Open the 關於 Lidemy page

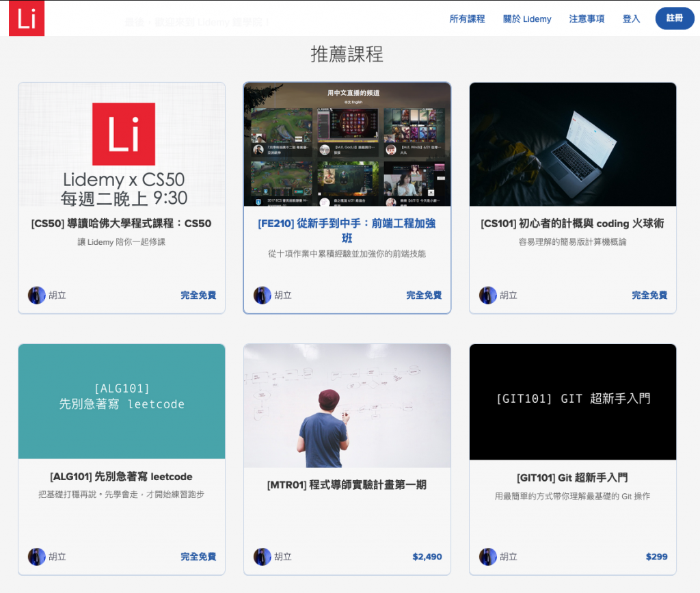click(527, 18)
